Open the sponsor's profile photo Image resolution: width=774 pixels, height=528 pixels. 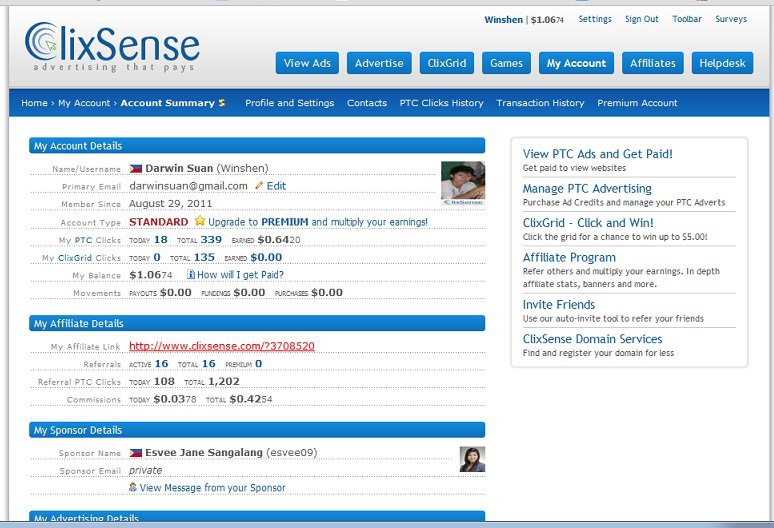click(x=472, y=459)
